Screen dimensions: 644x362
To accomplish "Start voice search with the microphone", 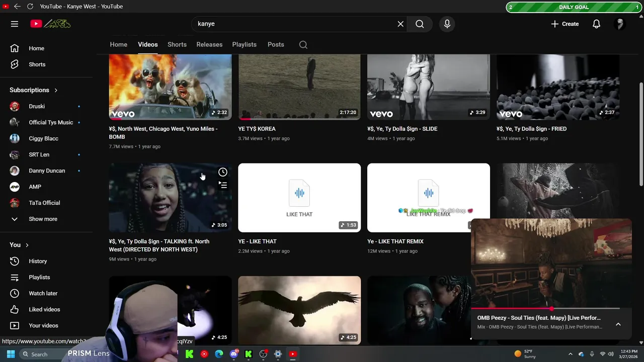I will (447, 24).
